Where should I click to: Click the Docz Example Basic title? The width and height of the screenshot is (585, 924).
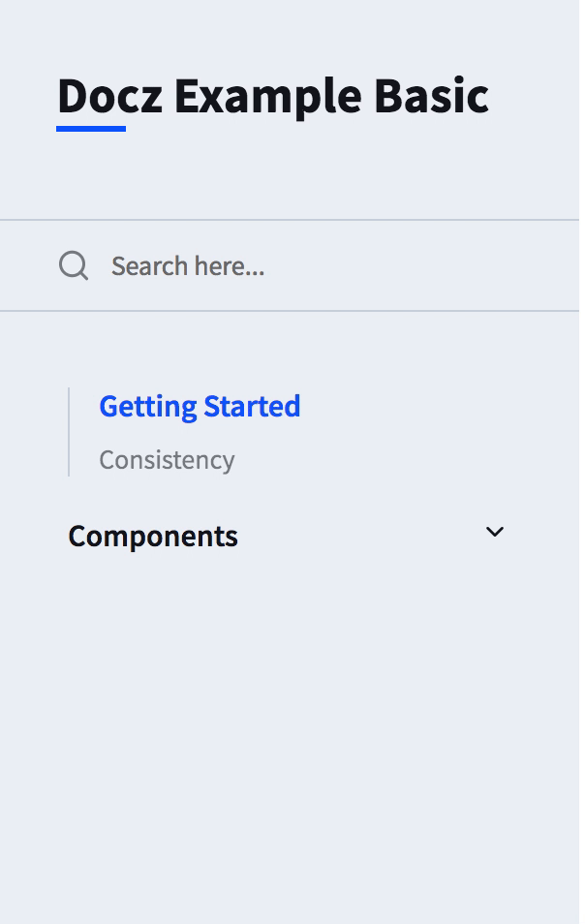273,97
